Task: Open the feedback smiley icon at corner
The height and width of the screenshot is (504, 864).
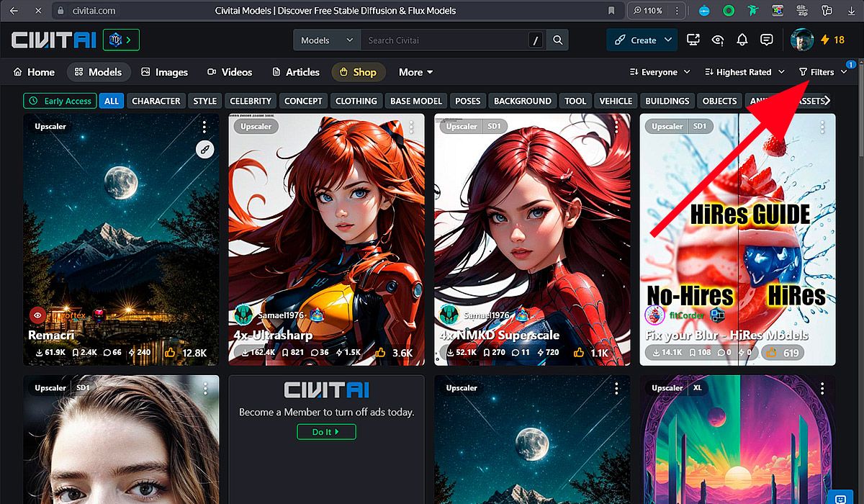Action: pos(840,498)
